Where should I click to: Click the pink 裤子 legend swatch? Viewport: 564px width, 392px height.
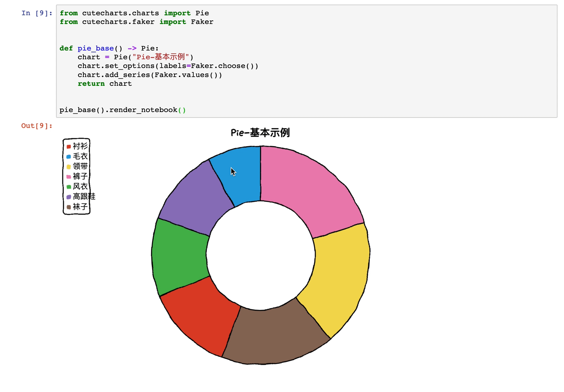coord(69,177)
